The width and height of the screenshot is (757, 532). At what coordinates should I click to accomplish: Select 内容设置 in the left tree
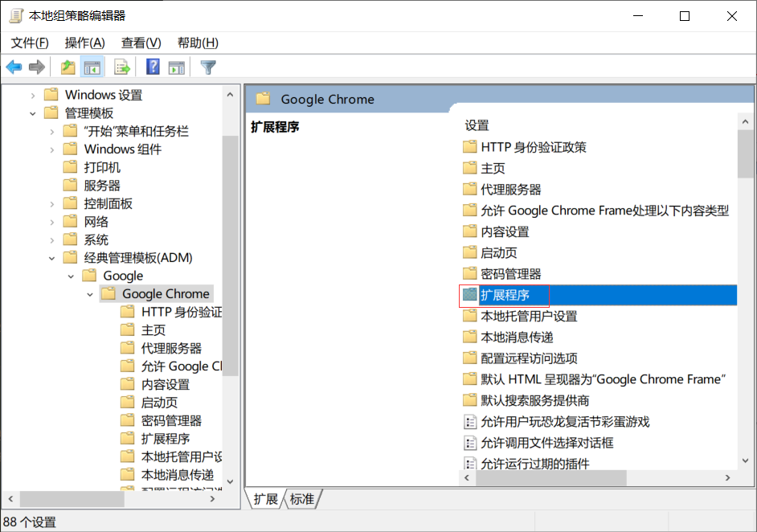point(165,384)
